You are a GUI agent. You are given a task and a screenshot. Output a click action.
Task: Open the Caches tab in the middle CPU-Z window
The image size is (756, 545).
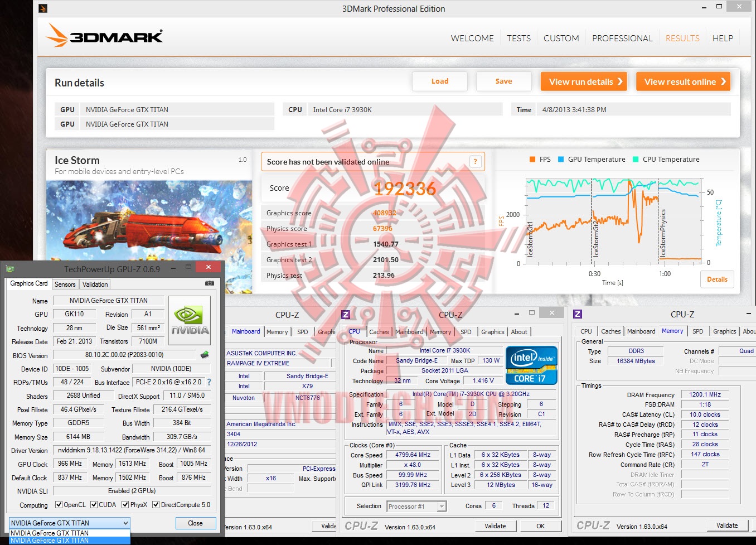[x=379, y=332]
